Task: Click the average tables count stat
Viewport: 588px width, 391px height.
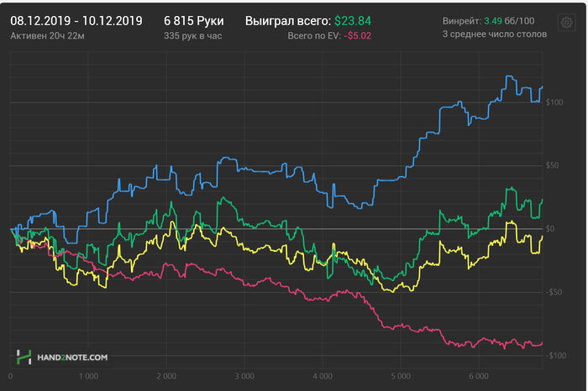Action: tap(494, 34)
